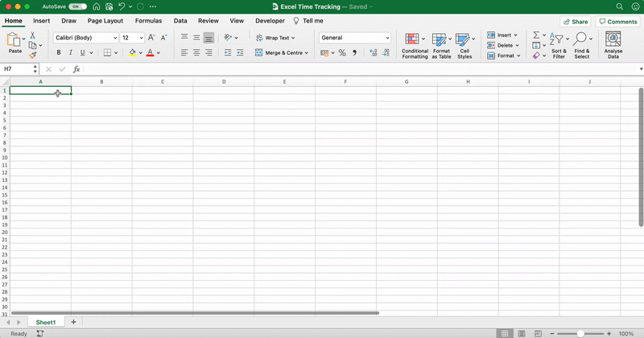Open the Comments pane button
The image size is (644, 338).
point(617,22)
